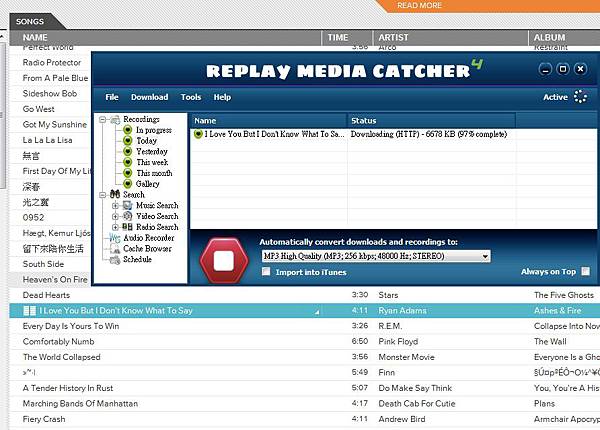Click the Name column header in download list
The height and width of the screenshot is (430, 600).
[x=268, y=121]
